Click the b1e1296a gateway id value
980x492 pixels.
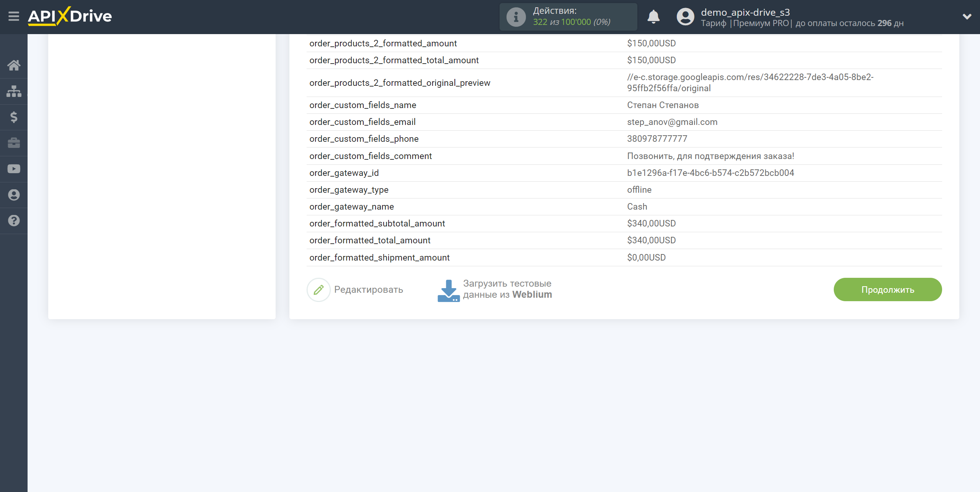click(710, 173)
